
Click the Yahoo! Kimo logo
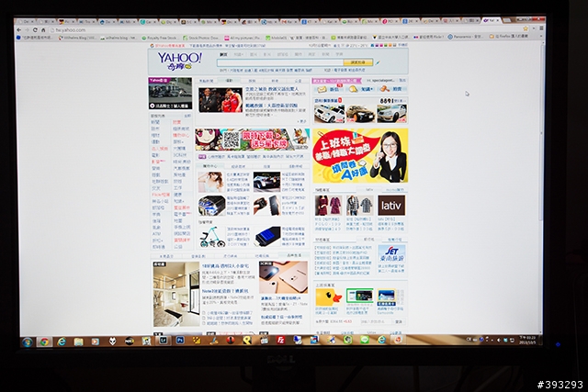179,62
